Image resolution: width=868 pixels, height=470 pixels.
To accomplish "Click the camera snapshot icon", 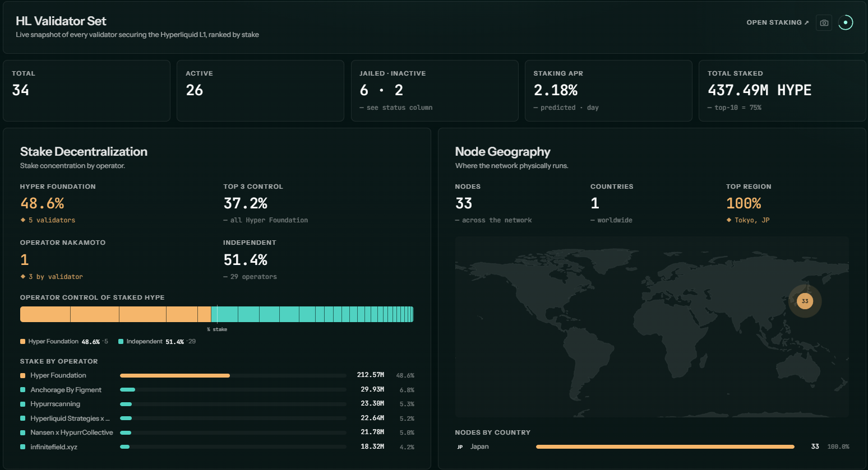I will 824,23.
